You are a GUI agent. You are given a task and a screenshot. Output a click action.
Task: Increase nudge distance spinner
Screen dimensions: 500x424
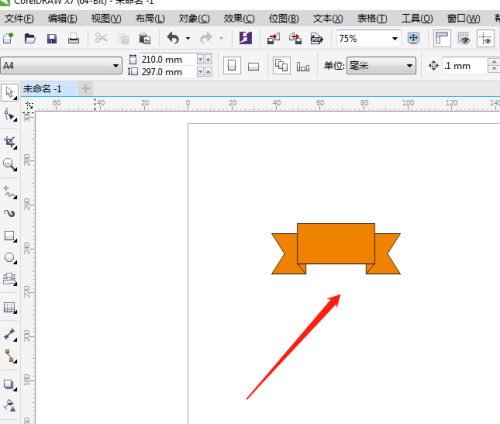coord(494,62)
